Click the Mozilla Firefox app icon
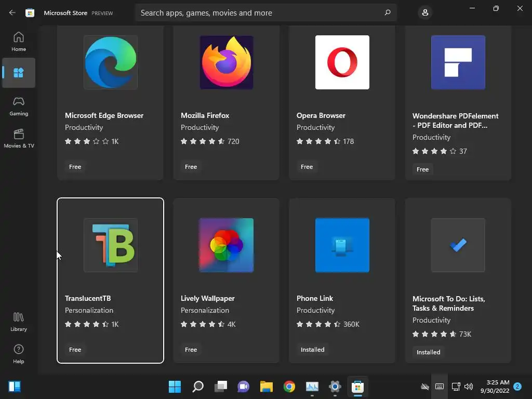The image size is (532, 399). tap(227, 62)
